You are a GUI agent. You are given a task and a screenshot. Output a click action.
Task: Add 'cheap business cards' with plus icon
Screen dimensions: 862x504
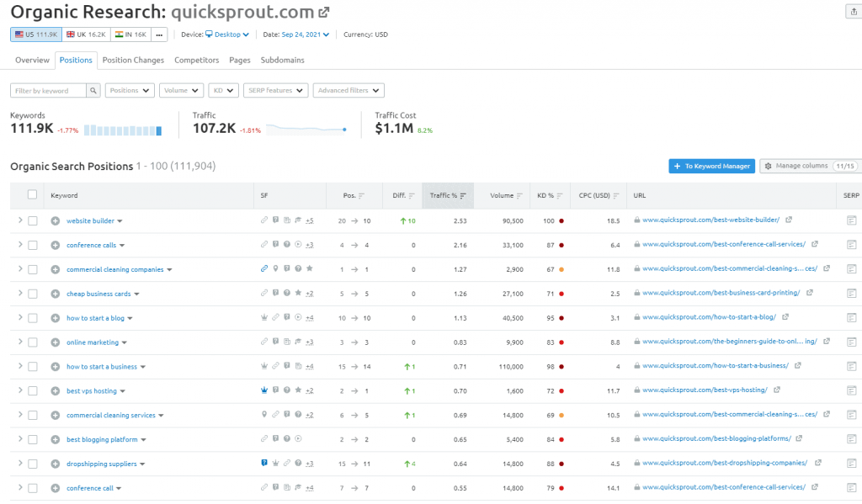(x=55, y=294)
